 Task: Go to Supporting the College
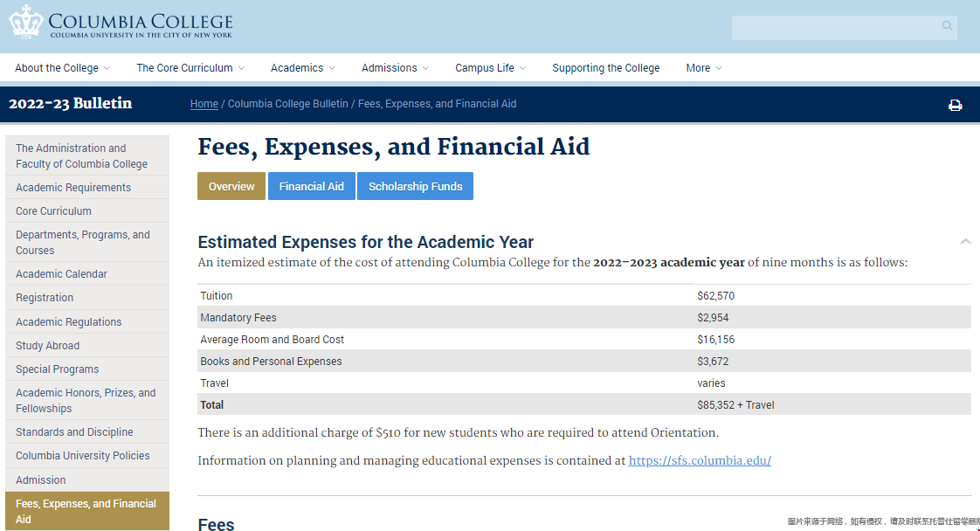tap(605, 68)
